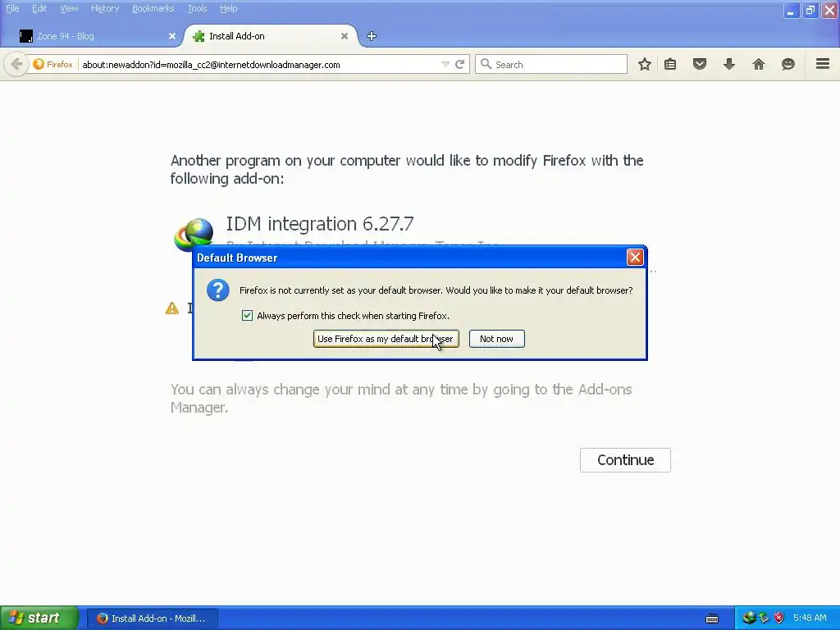Close the Zone 94 - Blog tab
The image size is (840, 630).
[172, 36]
